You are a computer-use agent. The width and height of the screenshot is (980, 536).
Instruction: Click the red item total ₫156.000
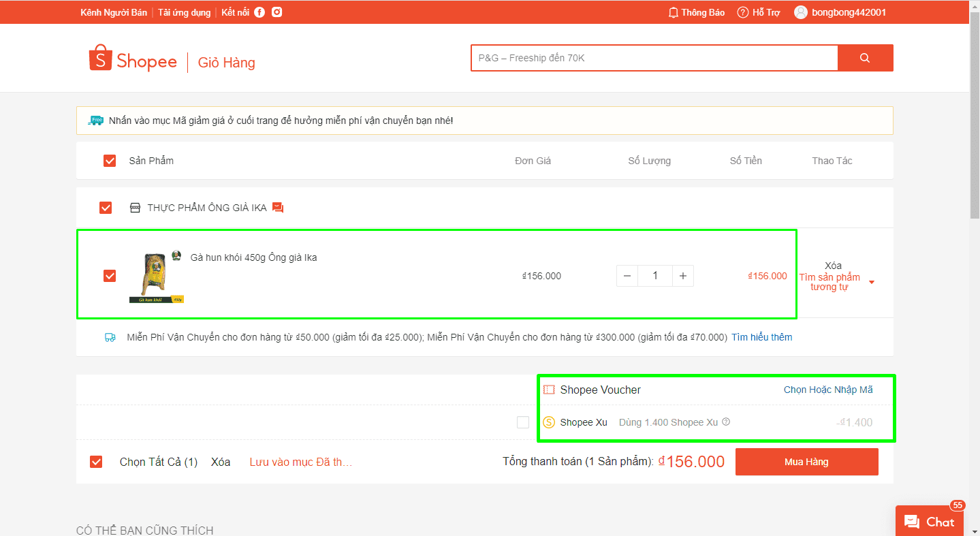pyautogui.click(x=768, y=276)
